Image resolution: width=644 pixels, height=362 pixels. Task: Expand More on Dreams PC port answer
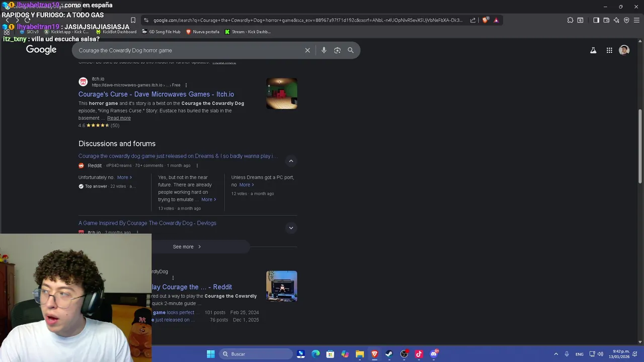point(246,185)
